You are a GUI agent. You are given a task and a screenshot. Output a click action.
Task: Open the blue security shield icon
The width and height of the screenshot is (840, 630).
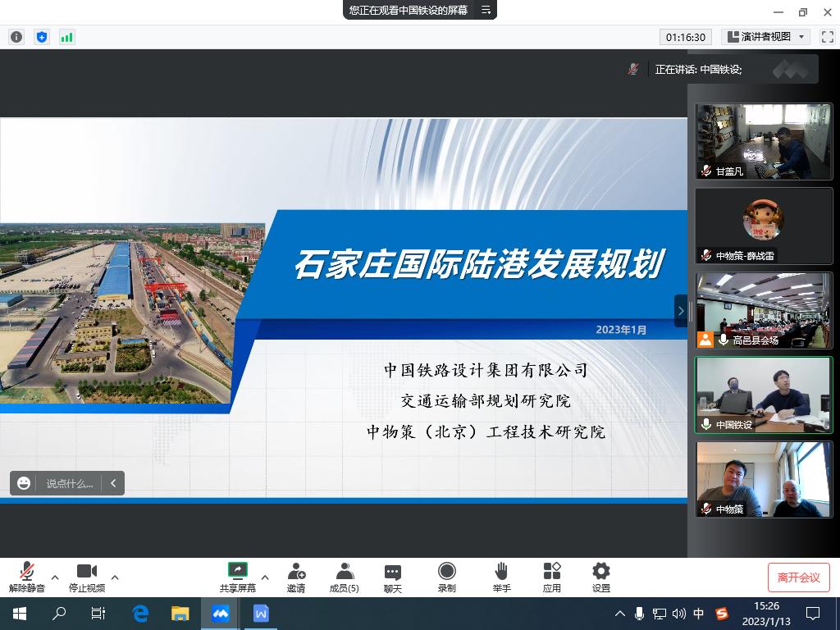(x=42, y=37)
